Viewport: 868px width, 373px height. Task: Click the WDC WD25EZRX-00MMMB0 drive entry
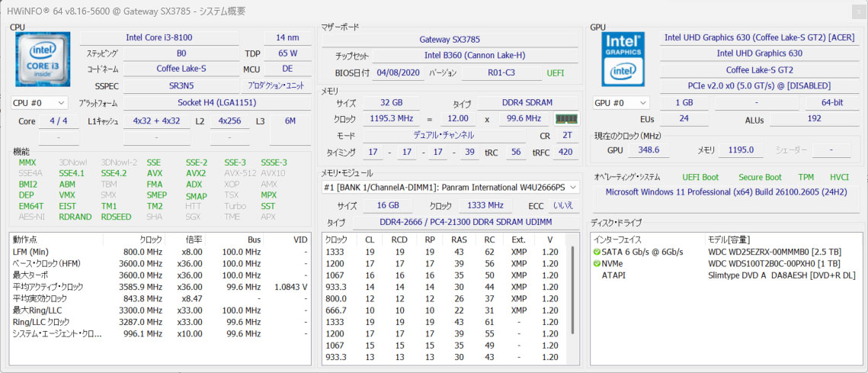tap(775, 252)
